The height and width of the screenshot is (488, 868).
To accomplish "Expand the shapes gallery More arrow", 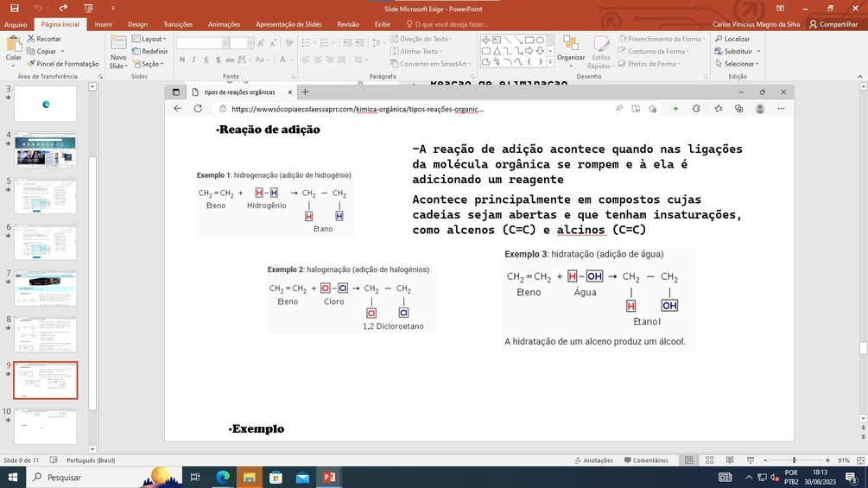I will pyautogui.click(x=550, y=62).
